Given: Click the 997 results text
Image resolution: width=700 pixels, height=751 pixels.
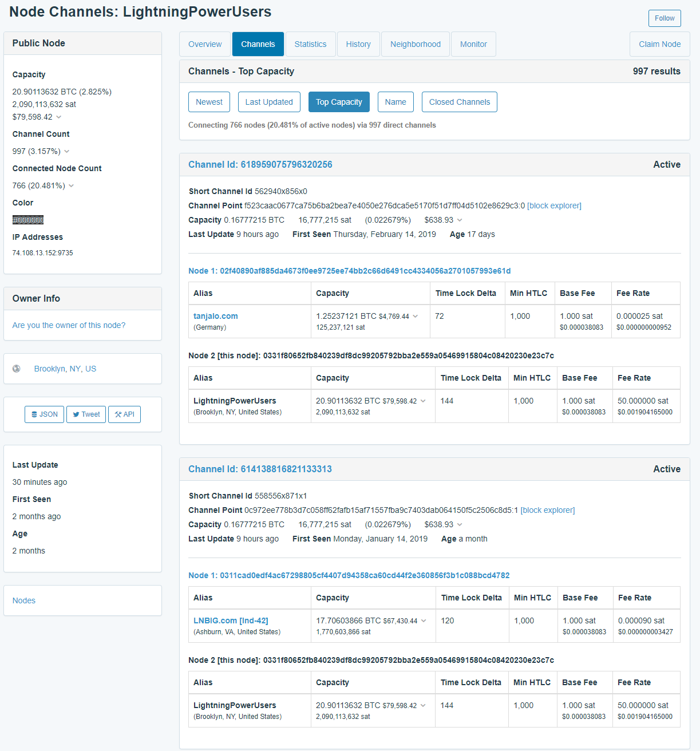Looking at the screenshot, I should [x=657, y=71].
